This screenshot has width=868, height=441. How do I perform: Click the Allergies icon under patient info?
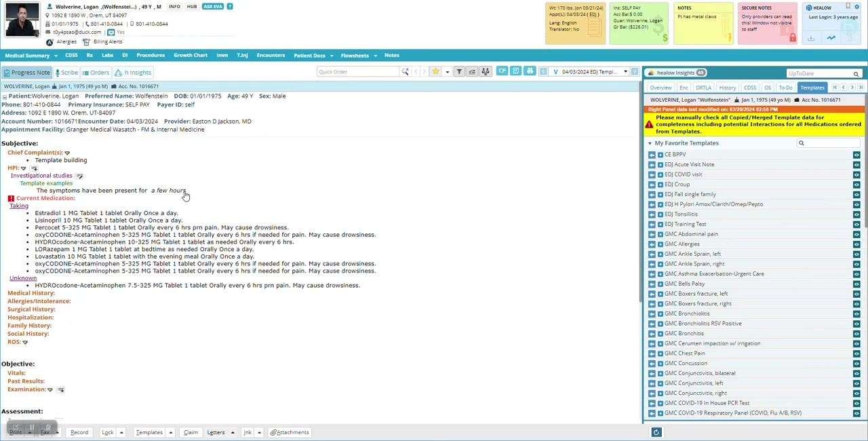tap(50, 42)
